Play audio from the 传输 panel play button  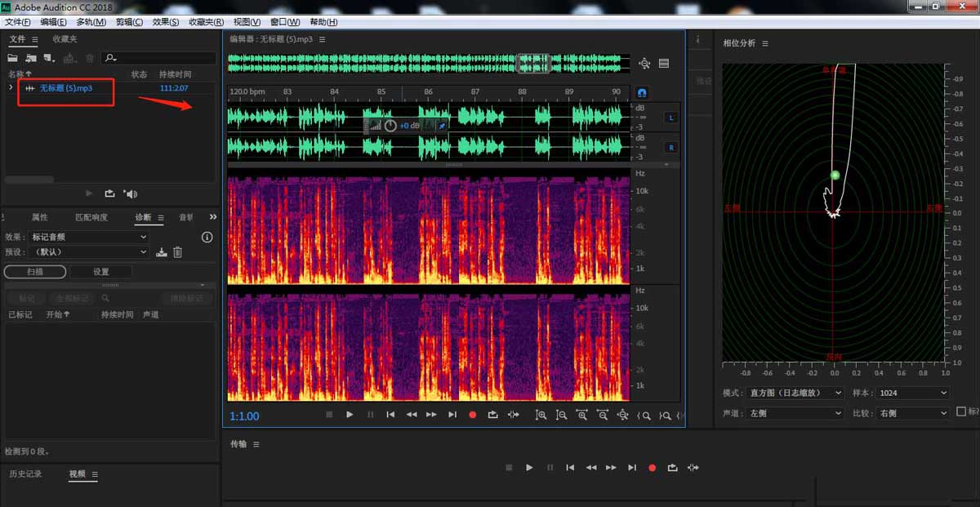(529, 468)
